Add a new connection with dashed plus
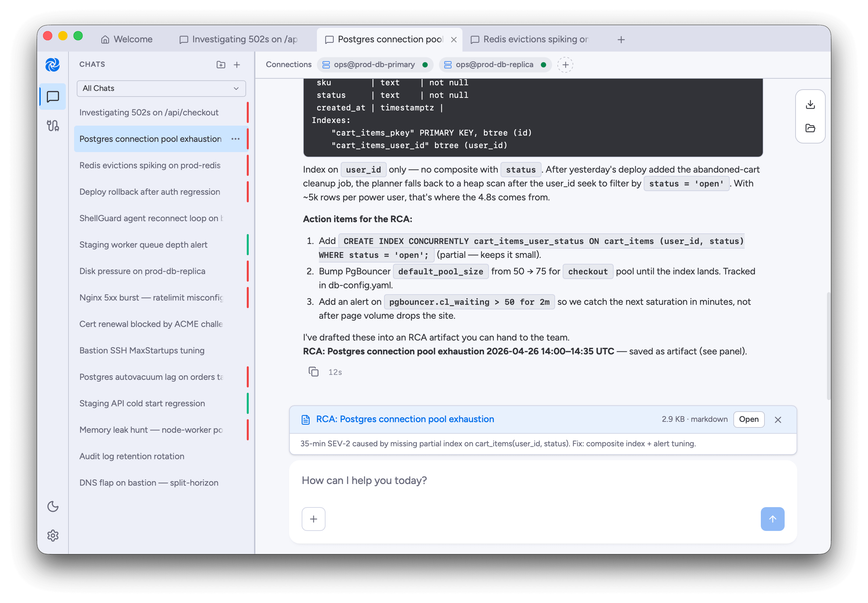 click(x=565, y=64)
